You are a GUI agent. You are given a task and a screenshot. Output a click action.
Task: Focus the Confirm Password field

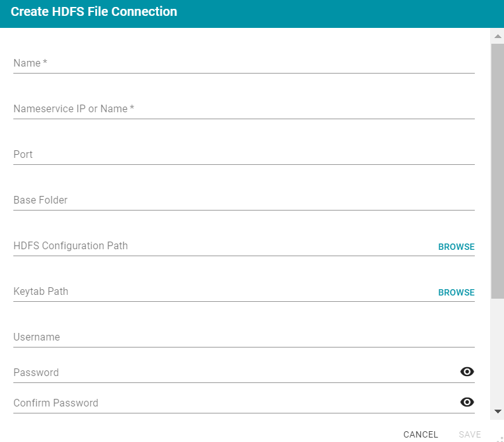click(x=235, y=403)
